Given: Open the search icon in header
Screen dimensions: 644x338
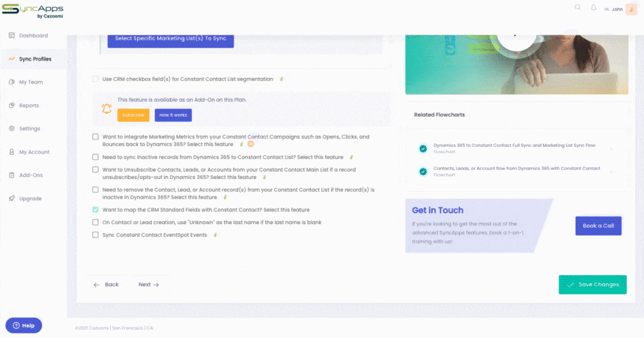Looking at the screenshot, I should tap(578, 7).
